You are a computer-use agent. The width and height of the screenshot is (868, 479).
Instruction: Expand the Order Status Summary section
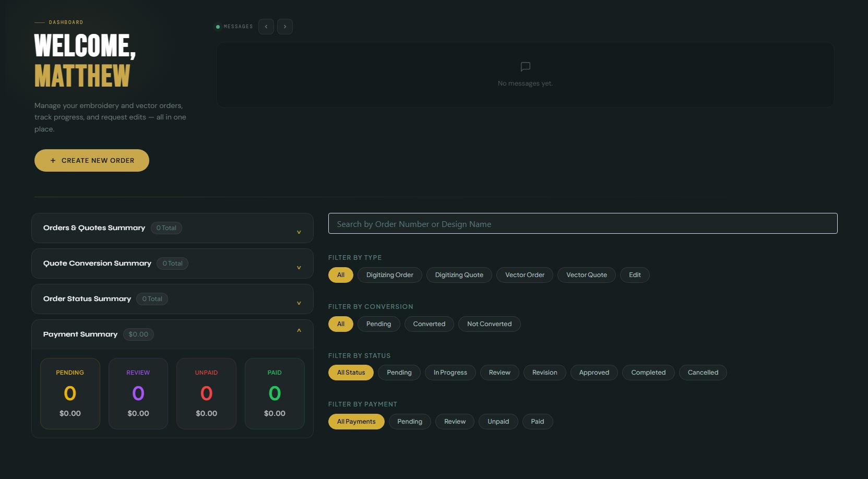[299, 303]
